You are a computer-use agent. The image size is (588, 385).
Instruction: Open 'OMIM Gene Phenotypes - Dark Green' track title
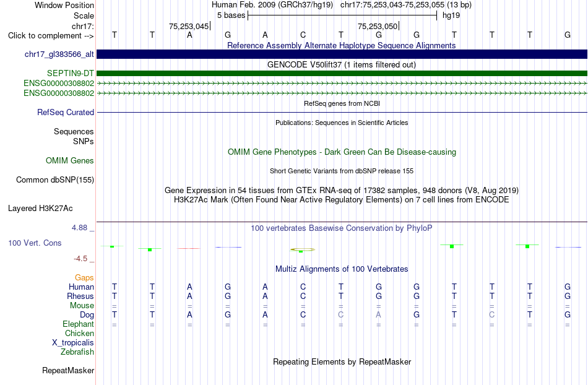click(x=342, y=152)
